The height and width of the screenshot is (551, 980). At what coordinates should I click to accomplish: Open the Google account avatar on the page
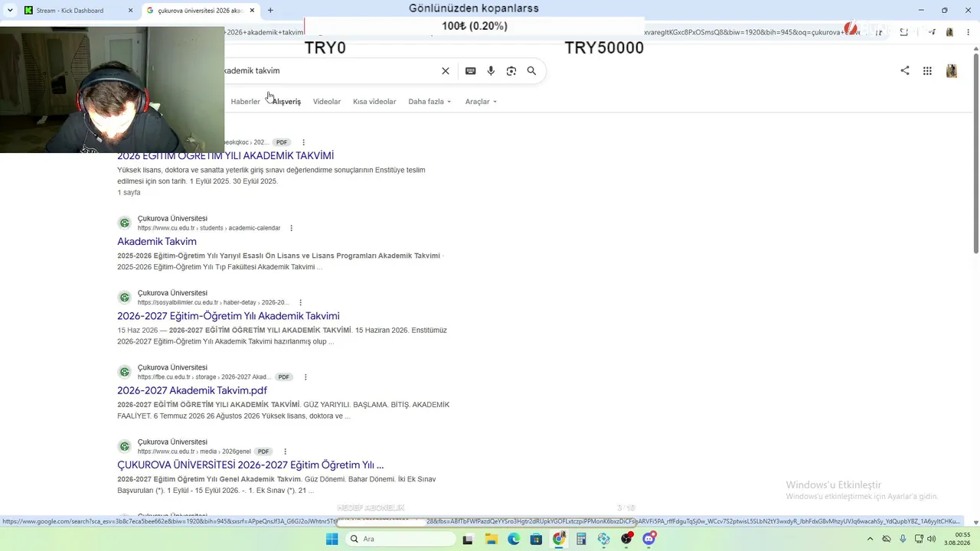point(952,71)
